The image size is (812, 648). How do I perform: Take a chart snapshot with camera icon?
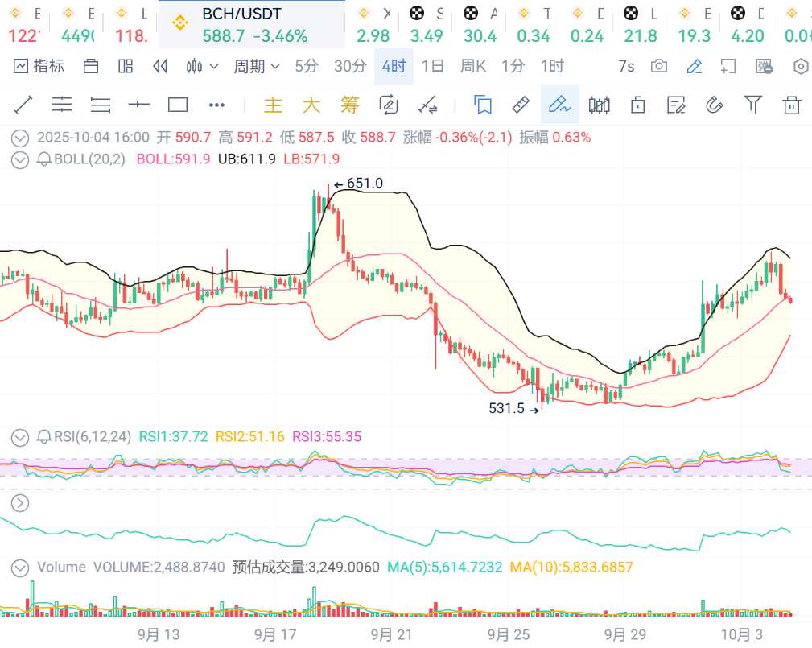tap(659, 66)
